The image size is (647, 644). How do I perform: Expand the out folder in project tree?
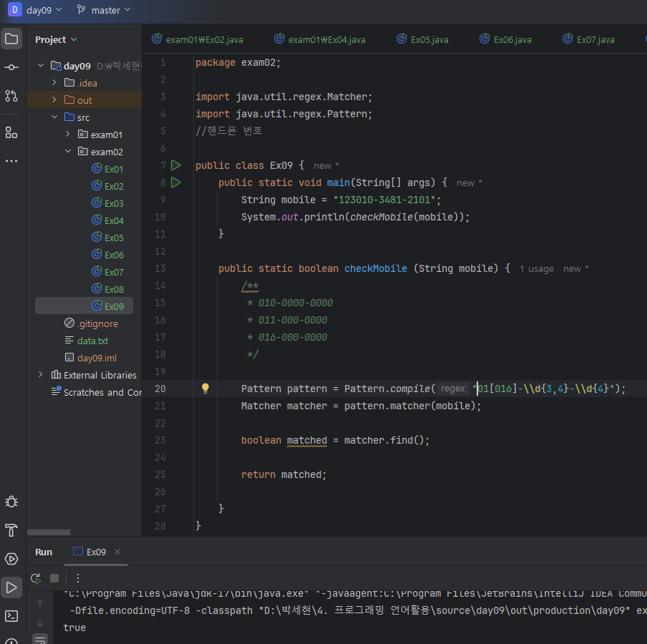[54, 100]
